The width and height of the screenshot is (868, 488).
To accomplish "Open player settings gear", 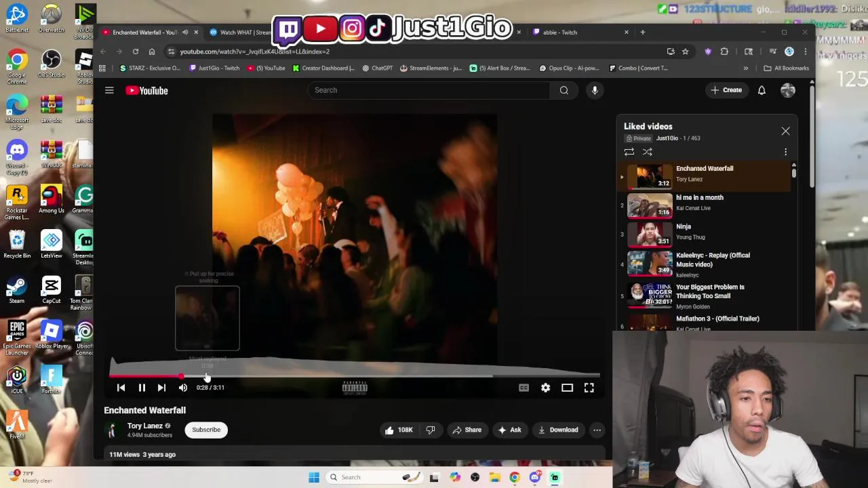I will tap(545, 388).
